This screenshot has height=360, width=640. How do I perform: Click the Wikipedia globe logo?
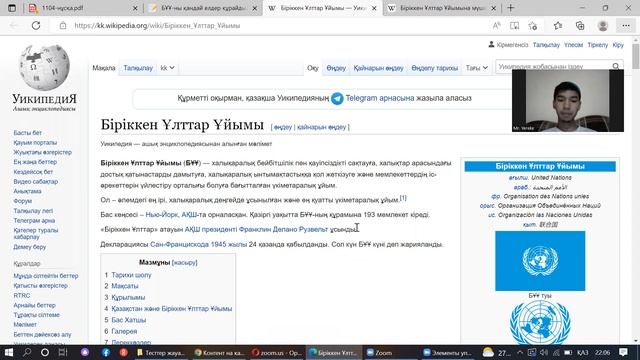tap(44, 67)
